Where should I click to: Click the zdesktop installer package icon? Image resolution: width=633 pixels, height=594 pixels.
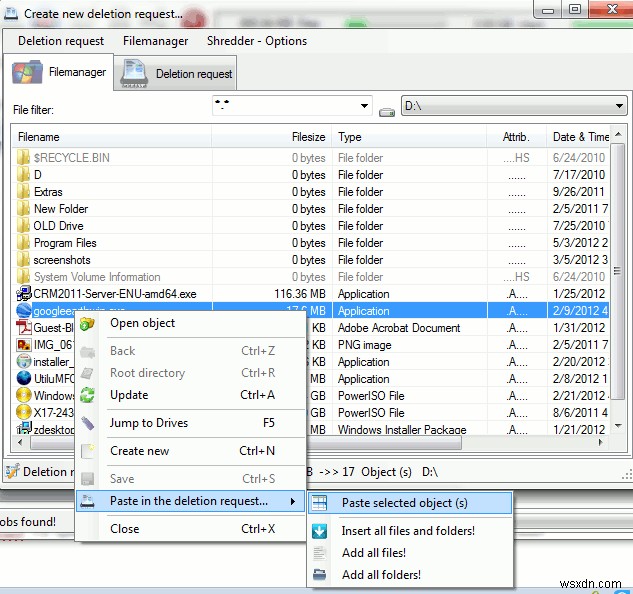tap(24, 428)
